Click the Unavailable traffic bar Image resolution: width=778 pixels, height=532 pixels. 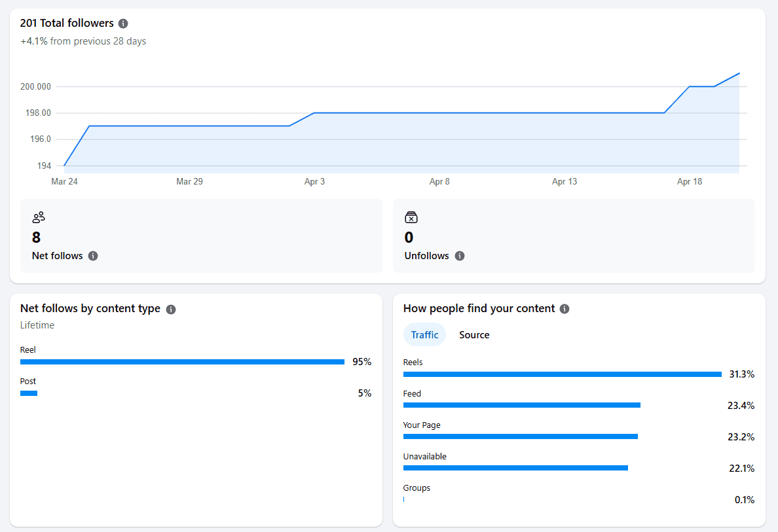click(515, 468)
